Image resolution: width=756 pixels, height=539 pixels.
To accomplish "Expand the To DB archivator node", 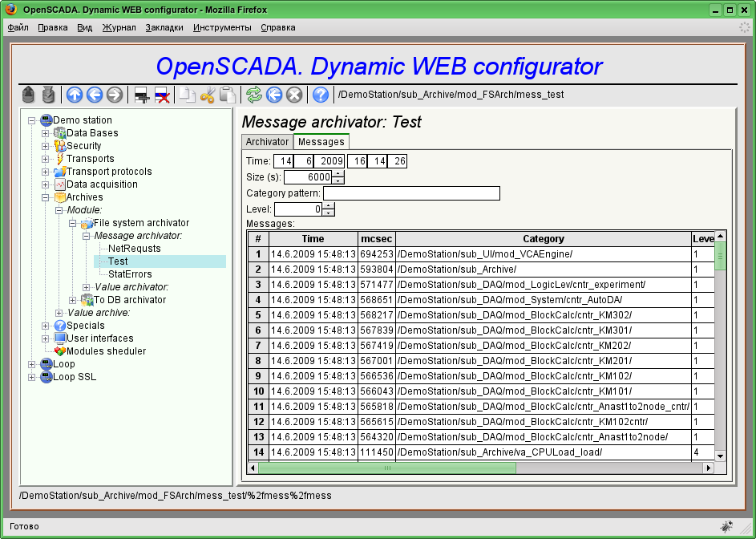I will (x=72, y=300).
